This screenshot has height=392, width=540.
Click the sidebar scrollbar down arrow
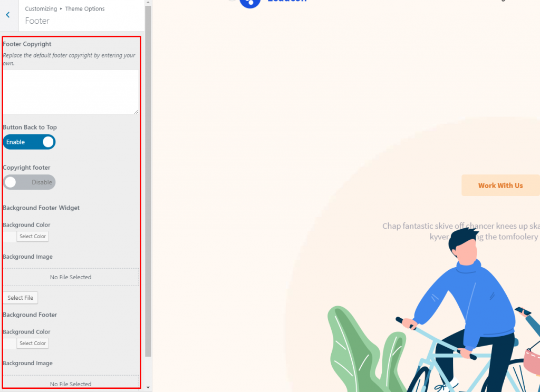(148, 388)
